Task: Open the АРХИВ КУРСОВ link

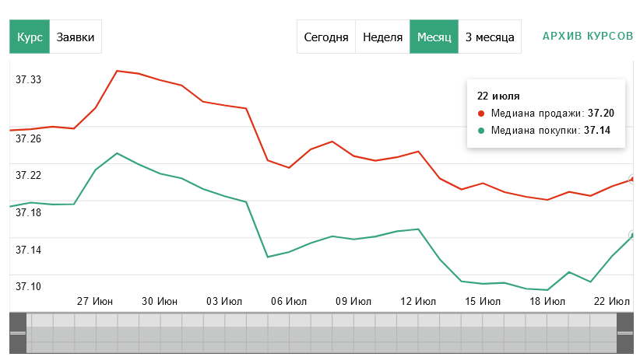Action: [x=588, y=37]
